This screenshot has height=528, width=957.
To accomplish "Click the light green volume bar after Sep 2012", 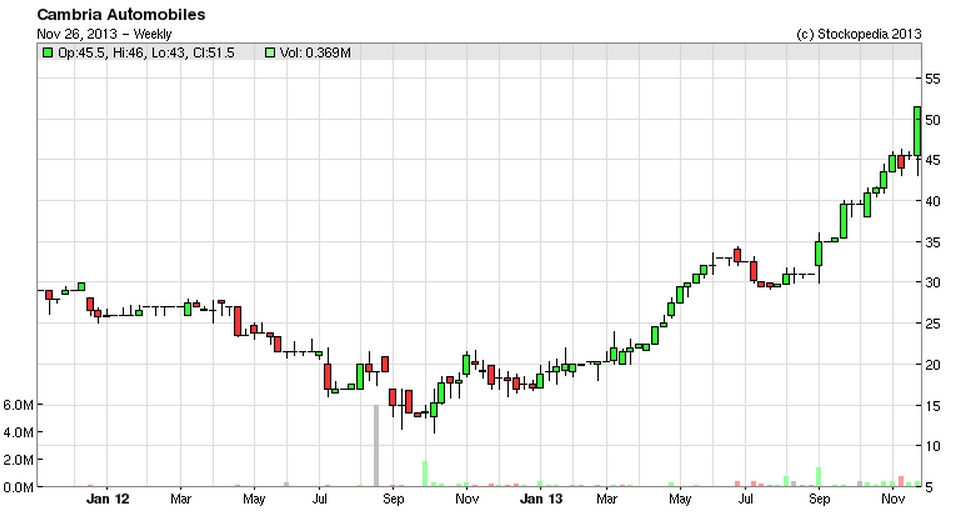I will (425, 474).
